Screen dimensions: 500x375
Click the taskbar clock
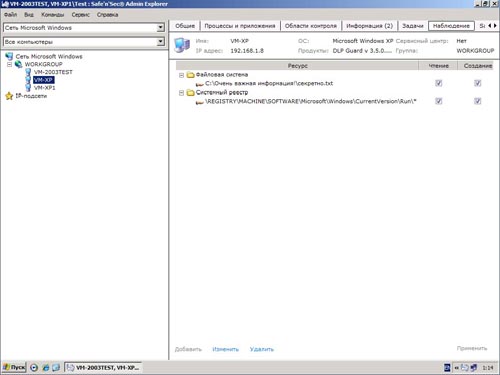[488, 368]
